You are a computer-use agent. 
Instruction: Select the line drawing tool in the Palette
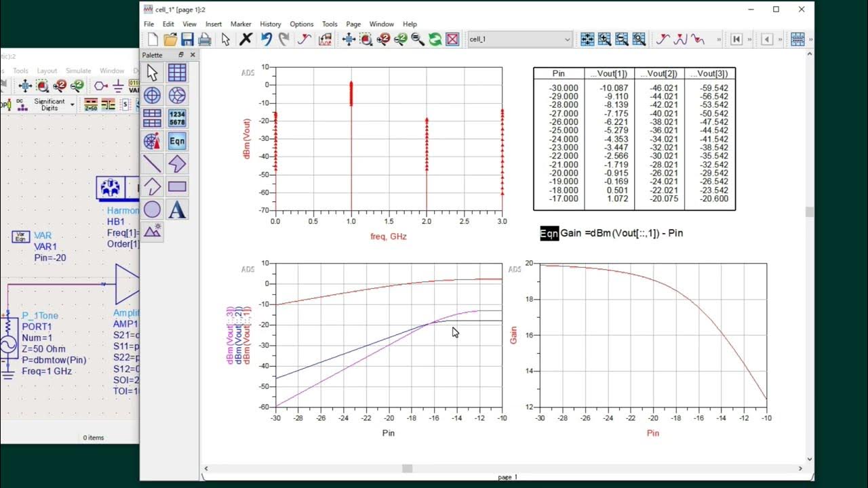(152, 164)
